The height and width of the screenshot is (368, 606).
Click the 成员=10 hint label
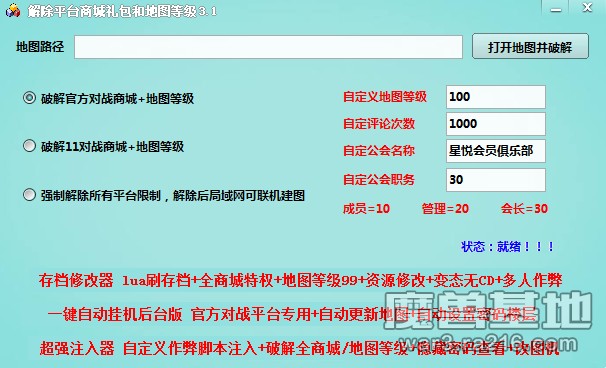[366, 209]
